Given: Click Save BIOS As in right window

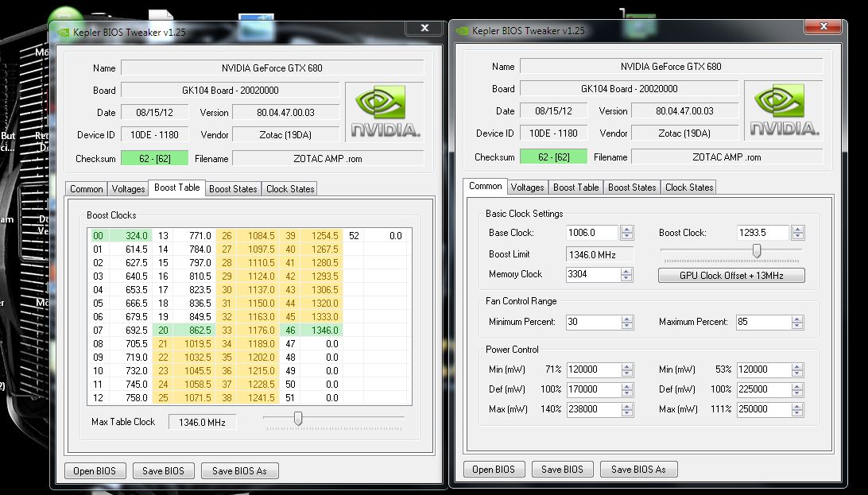Looking at the screenshot, I should (639, 469).
